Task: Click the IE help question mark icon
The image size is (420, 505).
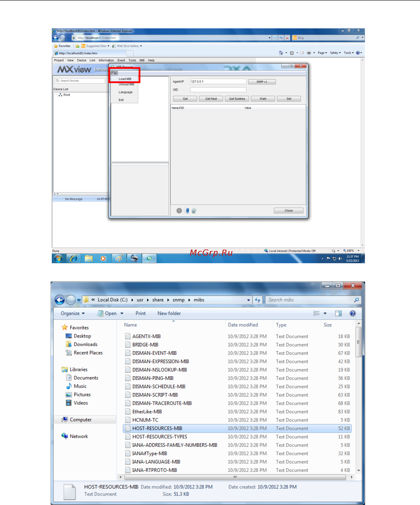Action: click(358, 53)
